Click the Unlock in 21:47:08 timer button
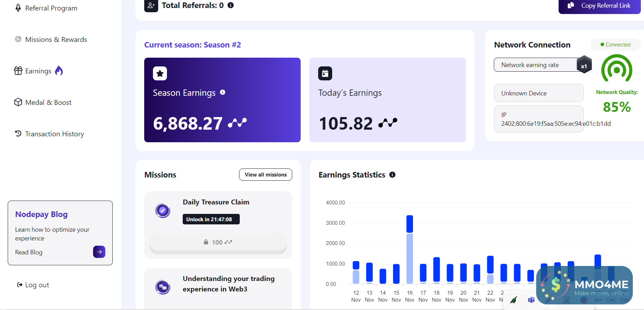This screenshot has height=310, width=644. click(211, 219)
